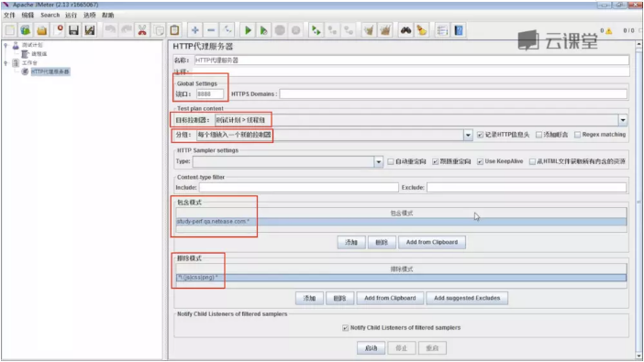Open the Templates icon in toolbar
Screen dimensions: 644x362
pos(26,30)
